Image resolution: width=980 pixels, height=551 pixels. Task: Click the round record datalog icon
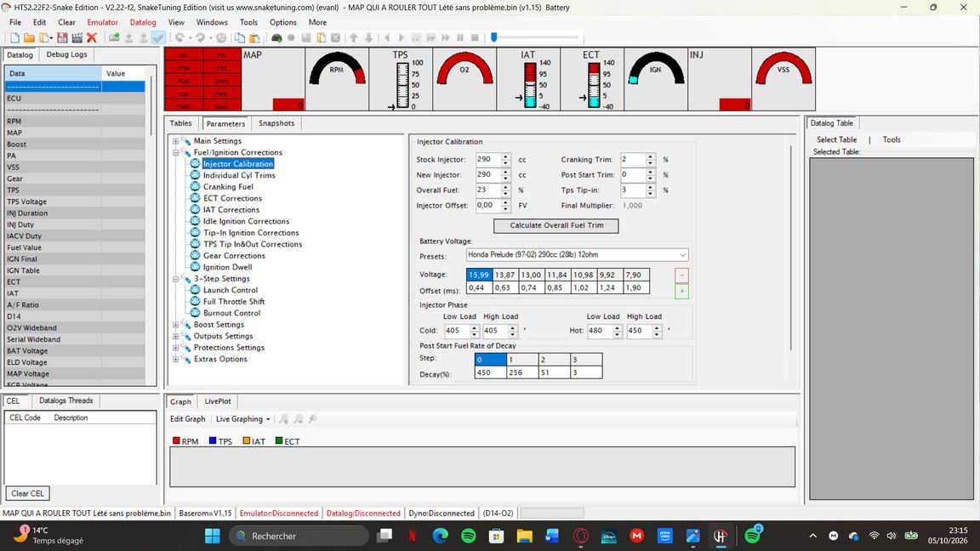[291, 38]
